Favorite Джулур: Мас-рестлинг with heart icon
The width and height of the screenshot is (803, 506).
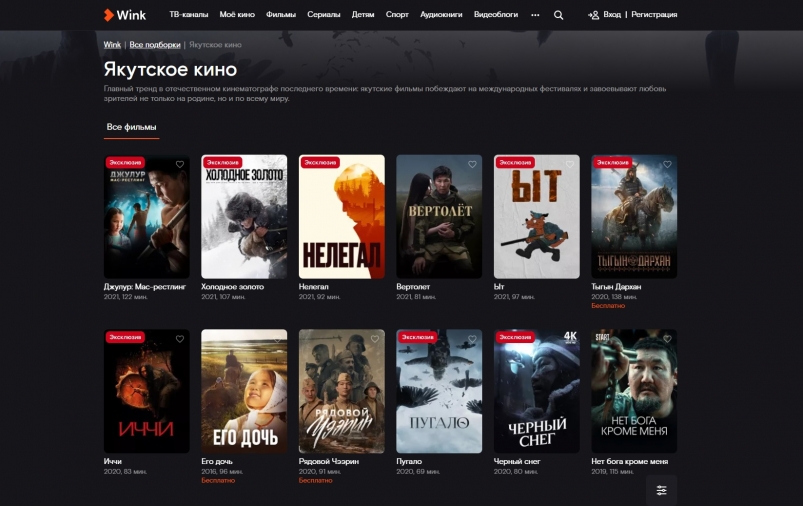(x=180, y=164)
